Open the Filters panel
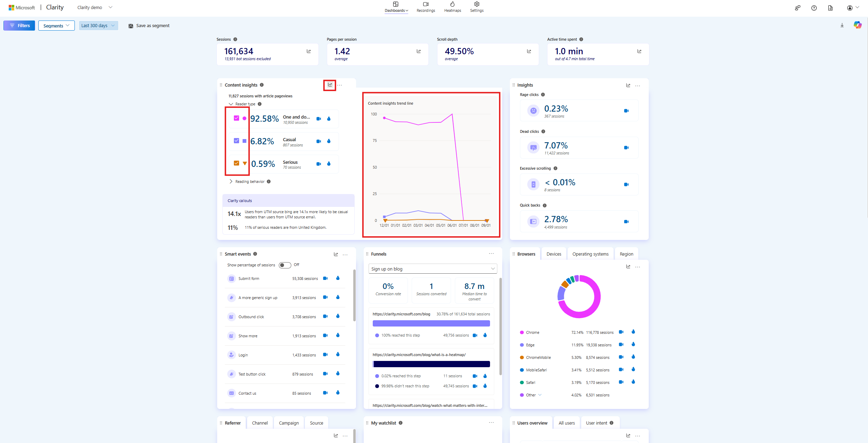 tap(19, 25)
